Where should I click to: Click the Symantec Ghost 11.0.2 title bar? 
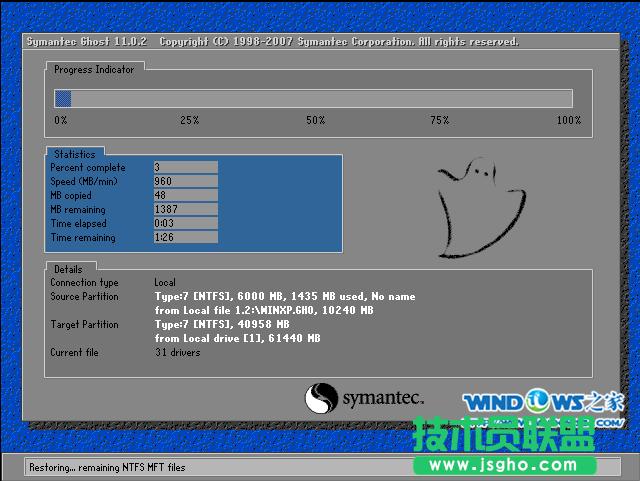pos(270,42)
